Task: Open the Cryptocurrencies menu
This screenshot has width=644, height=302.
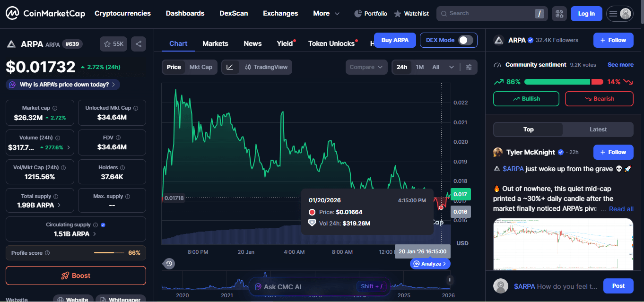Action: 122,13
